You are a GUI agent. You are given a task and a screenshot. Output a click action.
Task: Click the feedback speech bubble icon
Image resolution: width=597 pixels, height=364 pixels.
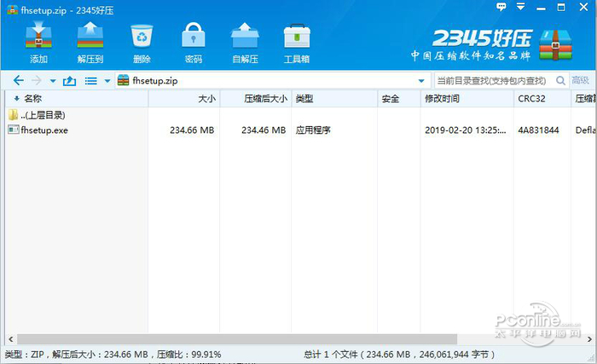[501, 7]
